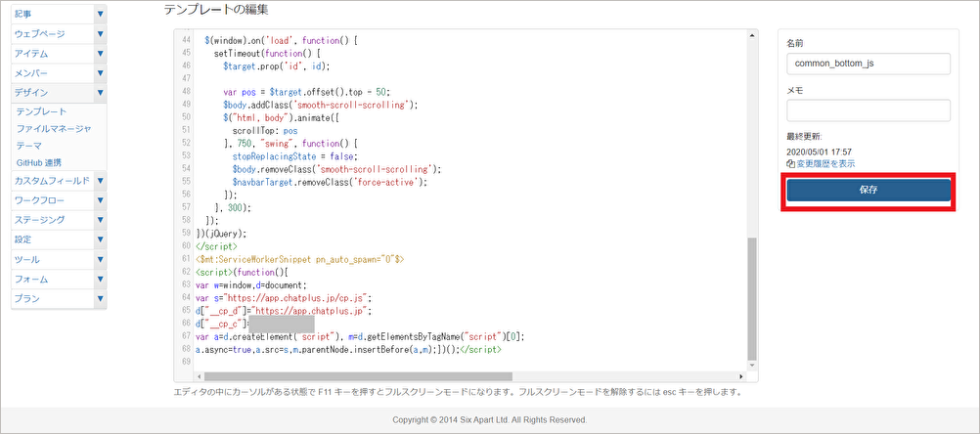Click the horizontal scrollbar left arrow

click(x=200, y=376)
